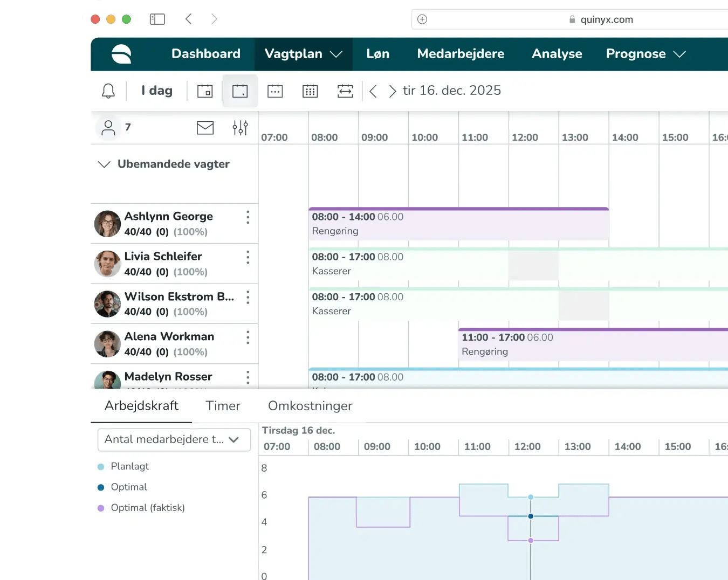This screenshot has width=728, height=580.
Task: Click Ashlynn George's avatar
Action: point(107,224)
